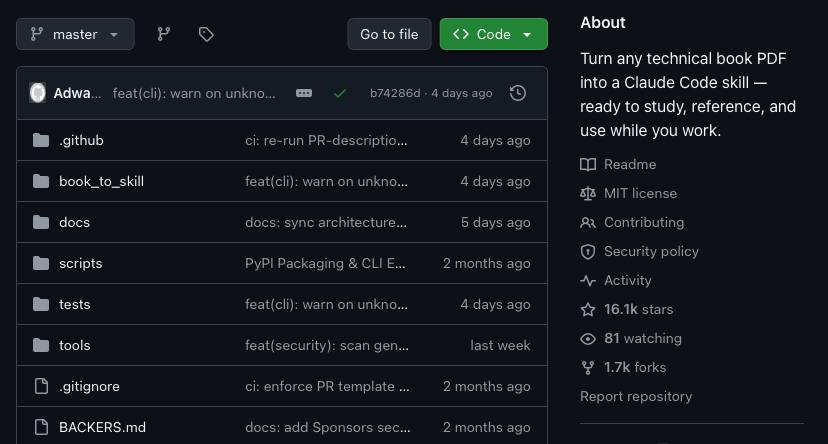Open the docs folder

pyautogui.click(x=74, y=222)
